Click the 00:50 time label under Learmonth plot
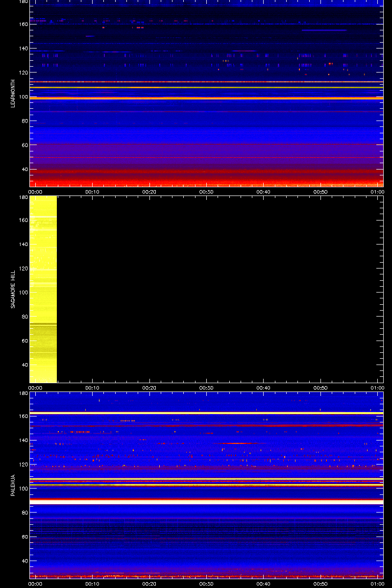 [x=320, y=192]
